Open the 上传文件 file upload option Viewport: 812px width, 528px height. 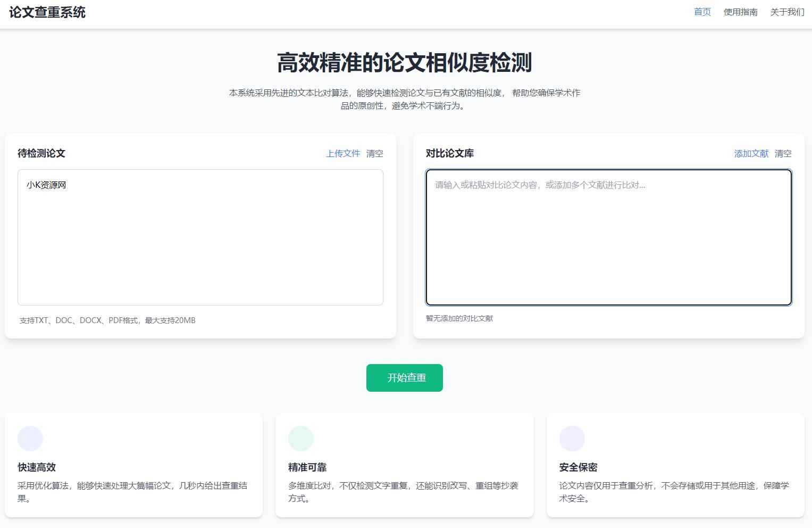342,153
